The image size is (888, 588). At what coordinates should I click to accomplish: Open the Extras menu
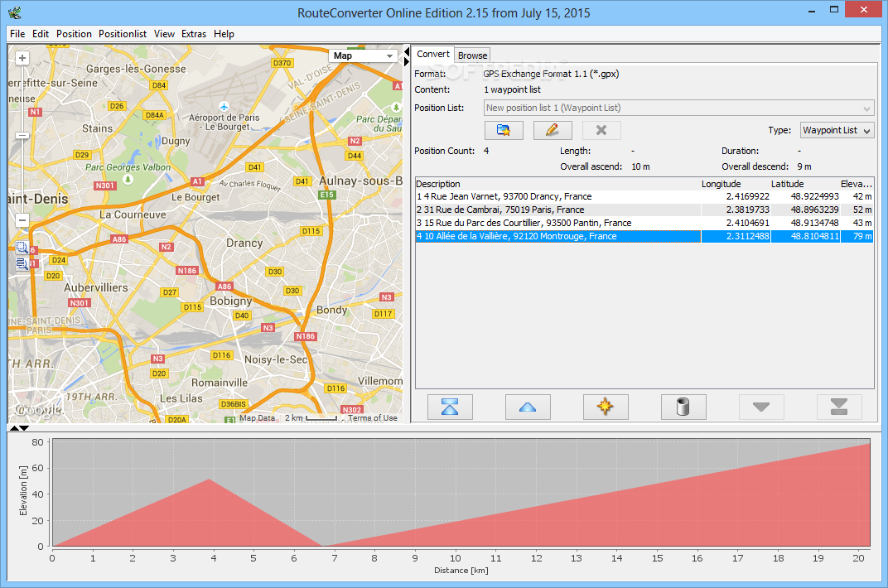[194, 34]
